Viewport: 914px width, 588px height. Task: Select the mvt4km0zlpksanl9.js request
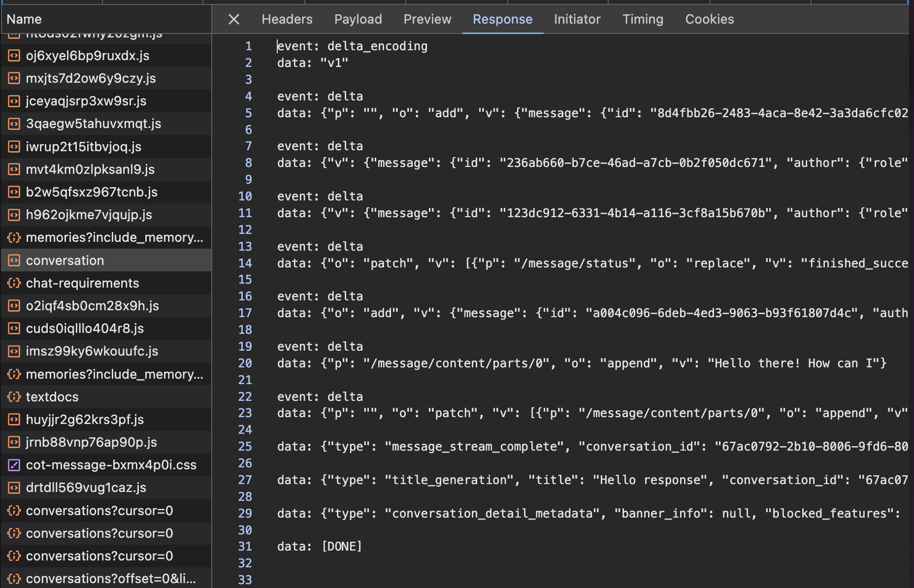pyautogui.click(x=106, y=169)
